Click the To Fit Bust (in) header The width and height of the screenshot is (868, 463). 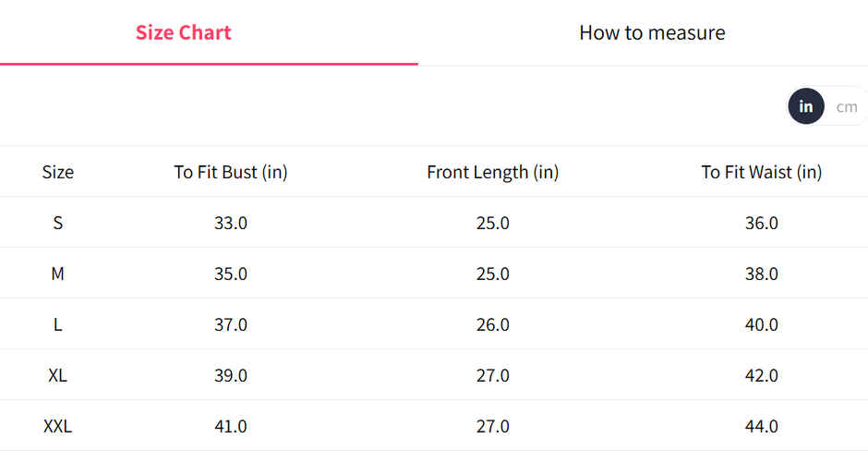pyautogui.click(x=231, y=172)
